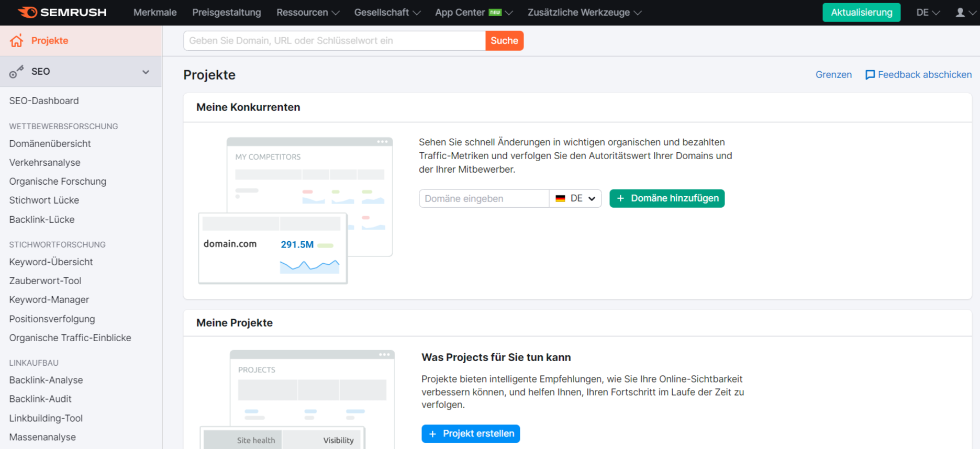Click the green Aktualisierung button
This screenshot has height=449, width=980.
tap(861, 13)
